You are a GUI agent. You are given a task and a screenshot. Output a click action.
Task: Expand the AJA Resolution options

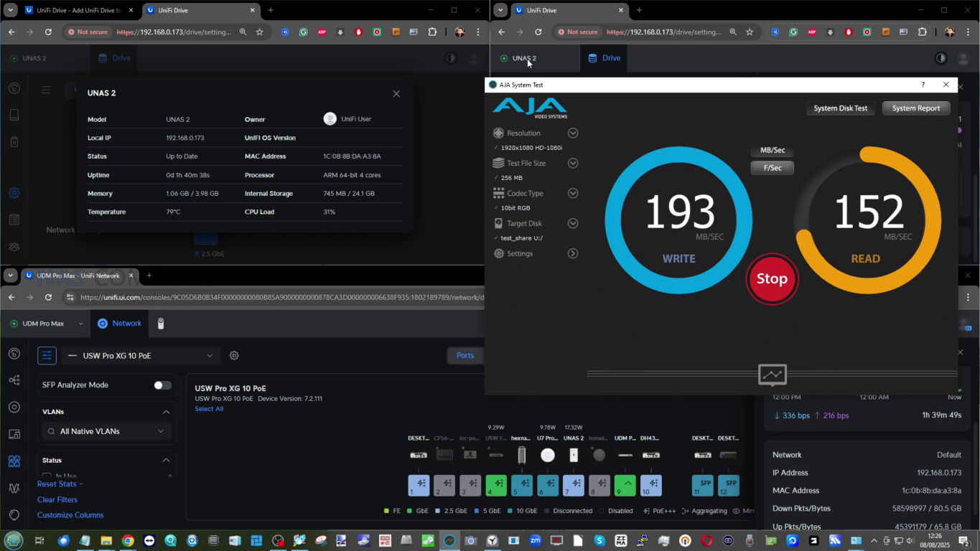coord(573,133)
